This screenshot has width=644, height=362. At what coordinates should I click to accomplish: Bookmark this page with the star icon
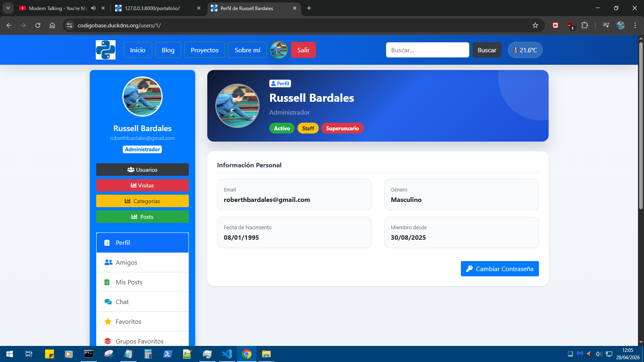tap(535, 25)
